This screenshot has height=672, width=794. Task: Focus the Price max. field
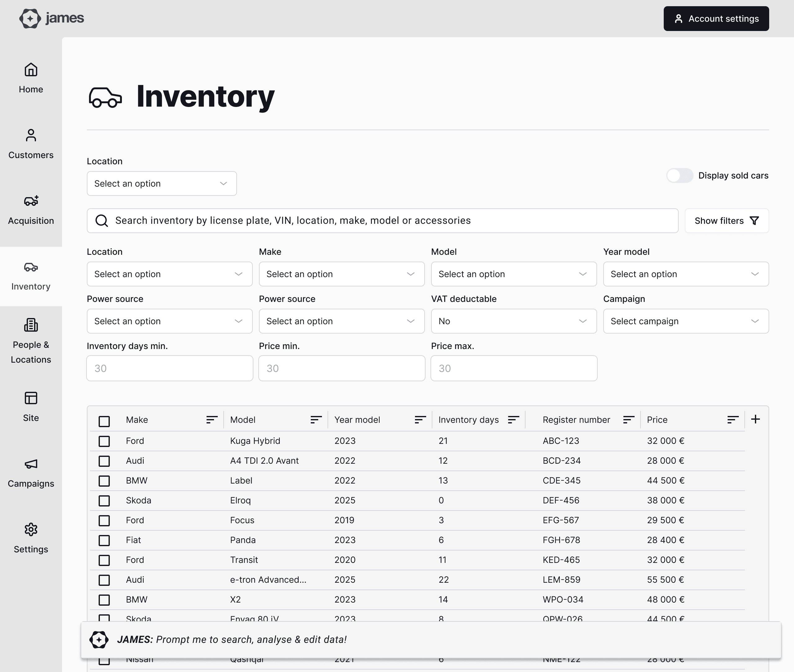pos(514,368)
